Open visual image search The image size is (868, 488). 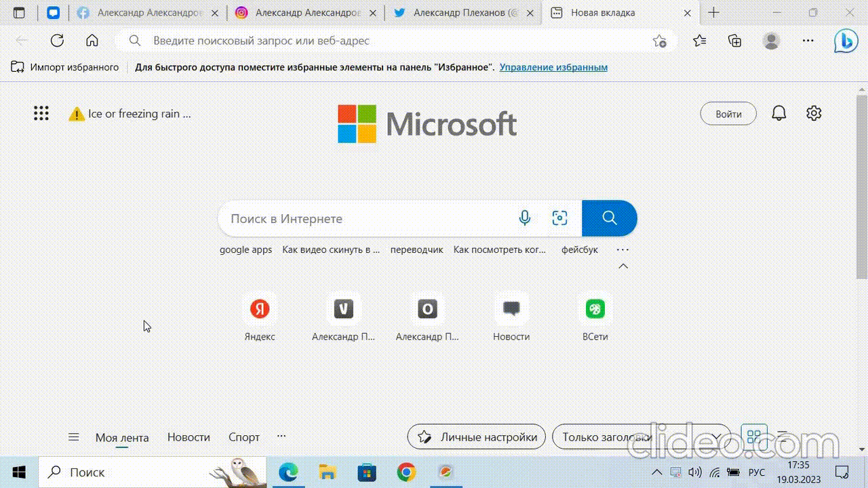(x=559, y=218)
